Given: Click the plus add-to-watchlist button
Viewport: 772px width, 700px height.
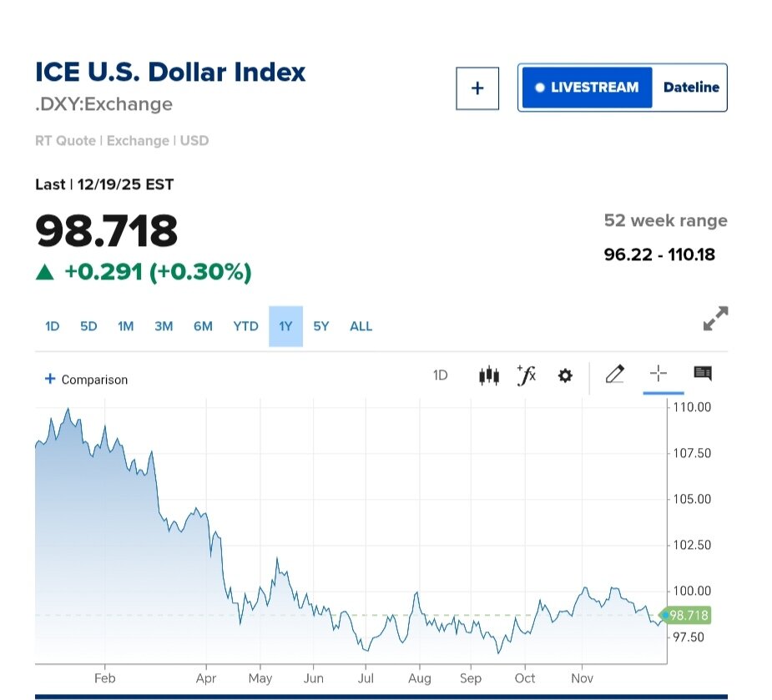Looking at the screenshot, I should [477, 88].
